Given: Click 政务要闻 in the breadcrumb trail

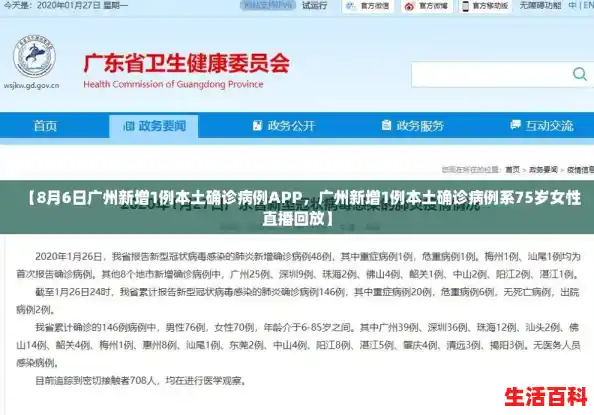Looking at the screenshot, I should (543, 170).
